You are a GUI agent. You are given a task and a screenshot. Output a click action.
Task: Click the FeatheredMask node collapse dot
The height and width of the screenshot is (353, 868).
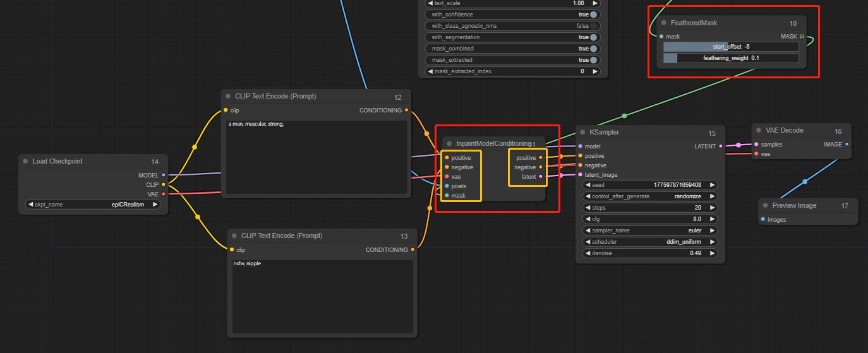[x=664, y=23]
